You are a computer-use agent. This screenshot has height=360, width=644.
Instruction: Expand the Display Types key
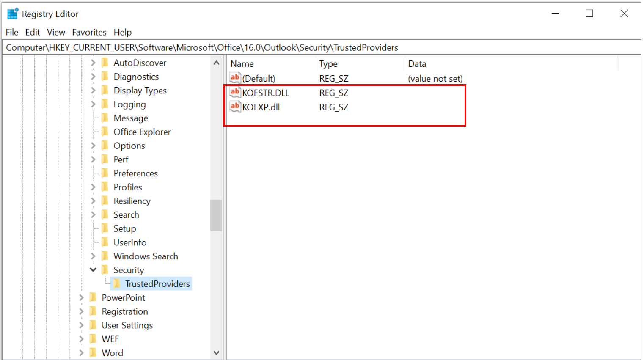[93, 90]
